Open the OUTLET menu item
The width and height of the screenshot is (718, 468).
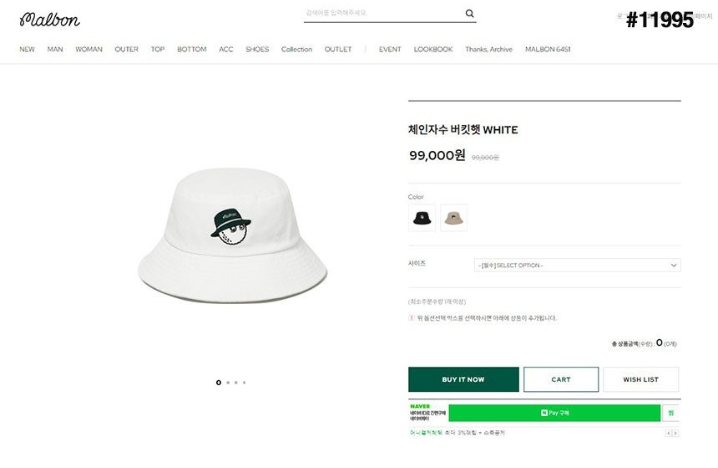(338, 49)
